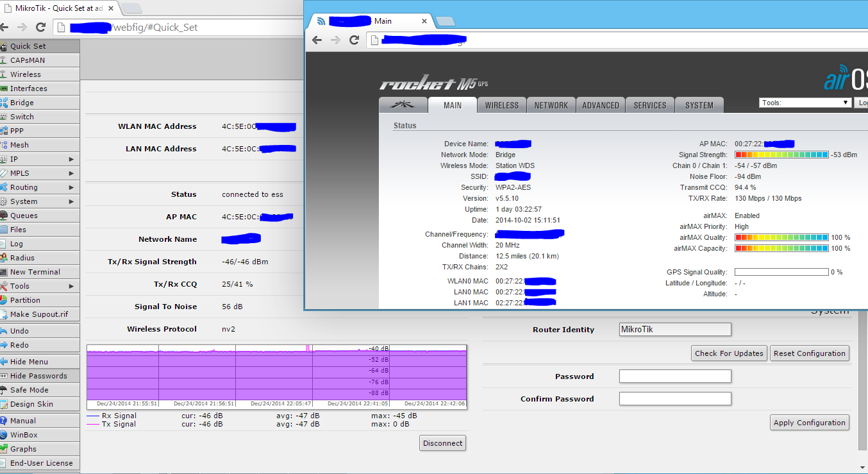Launch New Terminal from its icon

pos(4,272)
